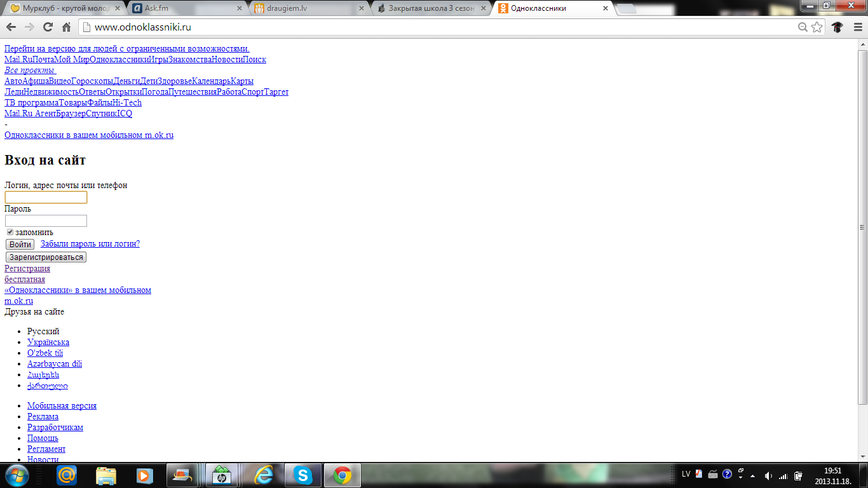Open Забыли пароль или логин? link
This screenshot has height=488, width=868.
point(90,244)
